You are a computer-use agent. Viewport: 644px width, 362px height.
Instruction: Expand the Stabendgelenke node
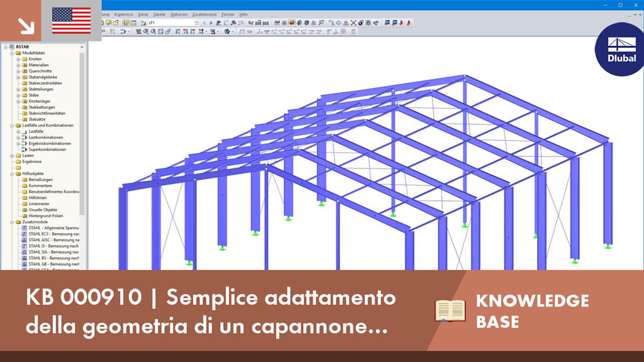(x=18, y=77)
